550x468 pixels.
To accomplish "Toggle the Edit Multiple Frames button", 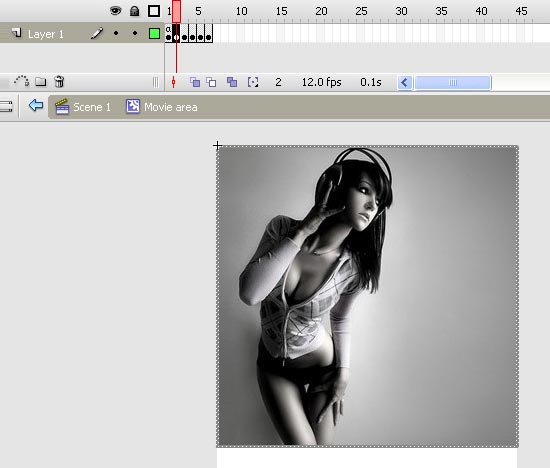I will point(232,82).
